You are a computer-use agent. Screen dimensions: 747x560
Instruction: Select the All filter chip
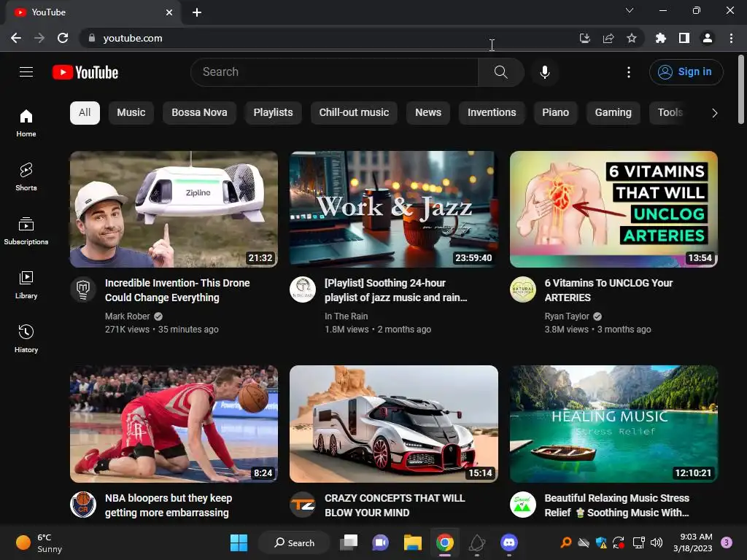tap(85, 113)
